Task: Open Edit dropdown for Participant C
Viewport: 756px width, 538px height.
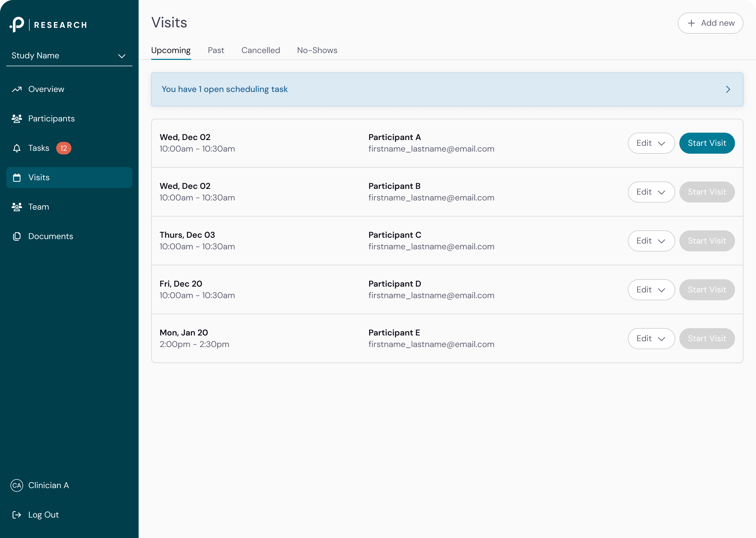Action: pos(651,241)
